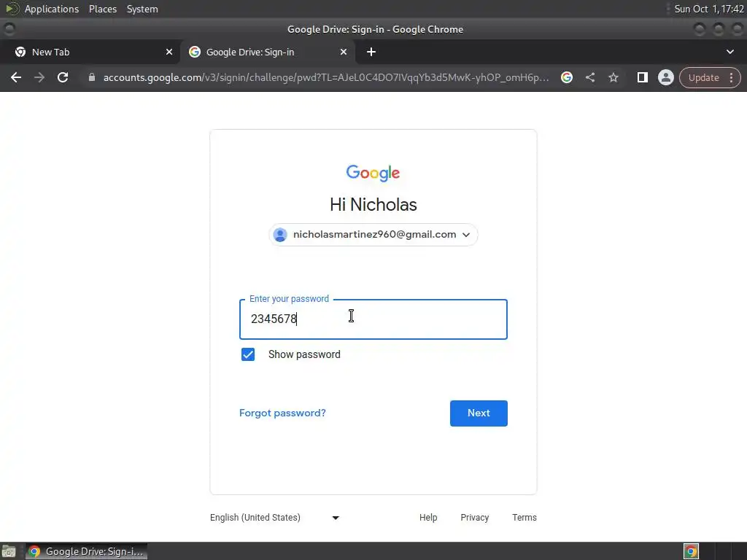Focus the Enter your password field
747x560 pixels.
(x=373, y=319)
